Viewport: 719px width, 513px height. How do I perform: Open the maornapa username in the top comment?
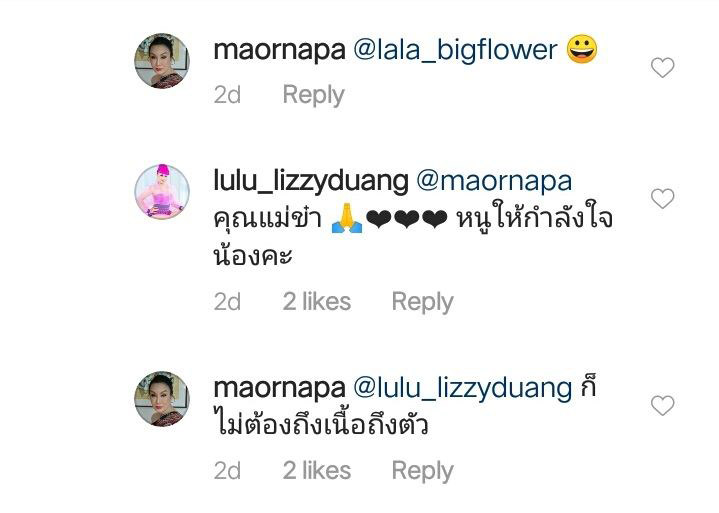[x=279, y=50]
